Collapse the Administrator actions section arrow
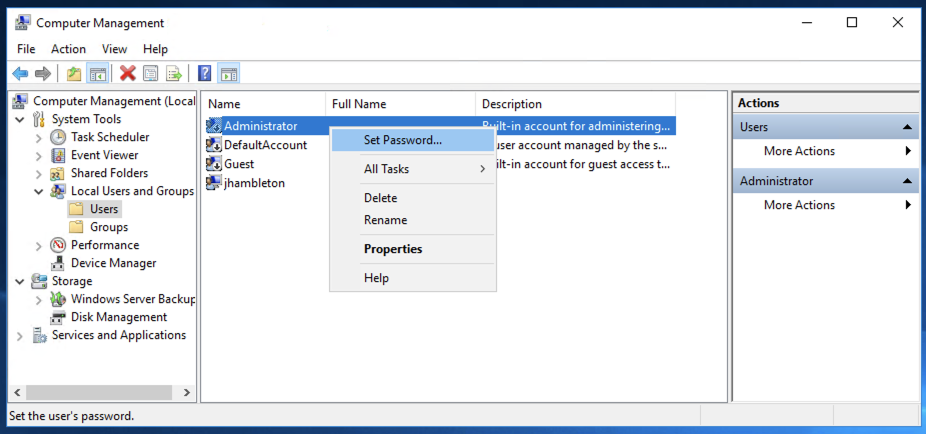The width and height of the screenshot is (926, 434). [907, 181]
